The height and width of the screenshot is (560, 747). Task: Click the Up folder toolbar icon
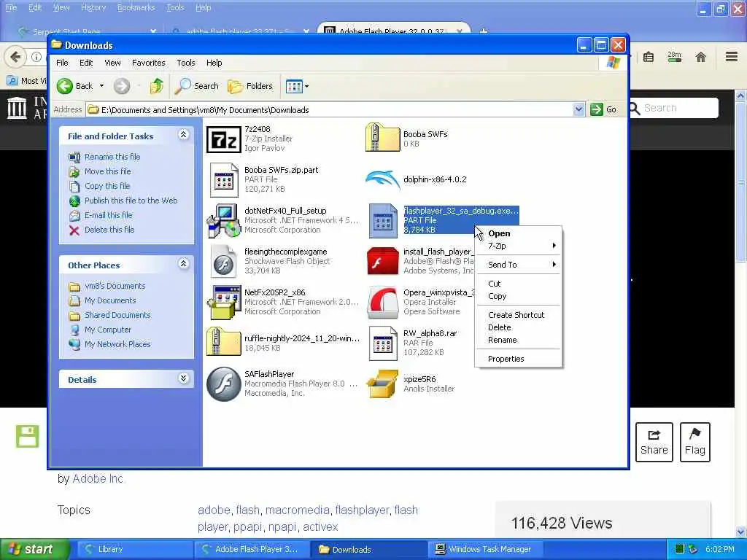[x=157, y=86]
